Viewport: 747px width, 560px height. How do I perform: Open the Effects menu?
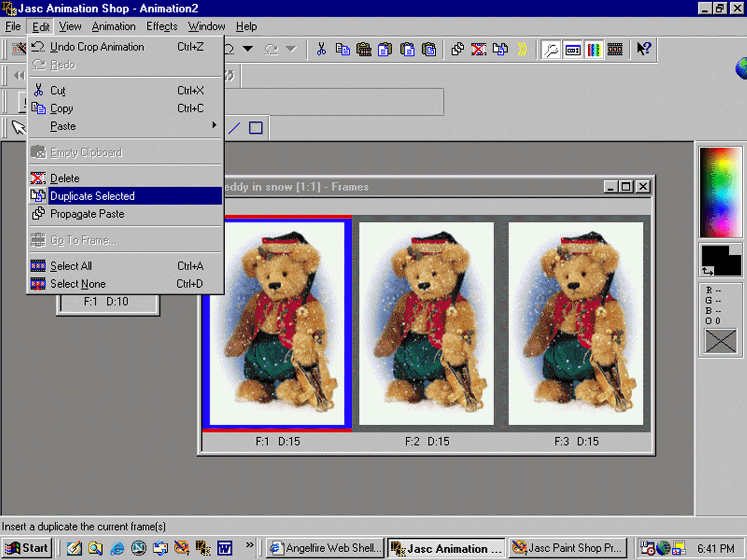[x=161, y=26]
